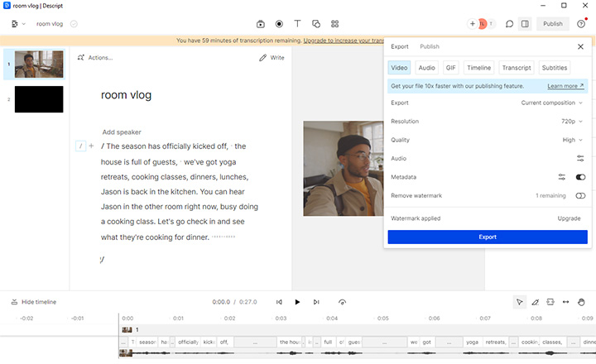Viewport: 596px width, 364px height.
Task: Open the comments panel icon
Action: (x=510, y=24)
